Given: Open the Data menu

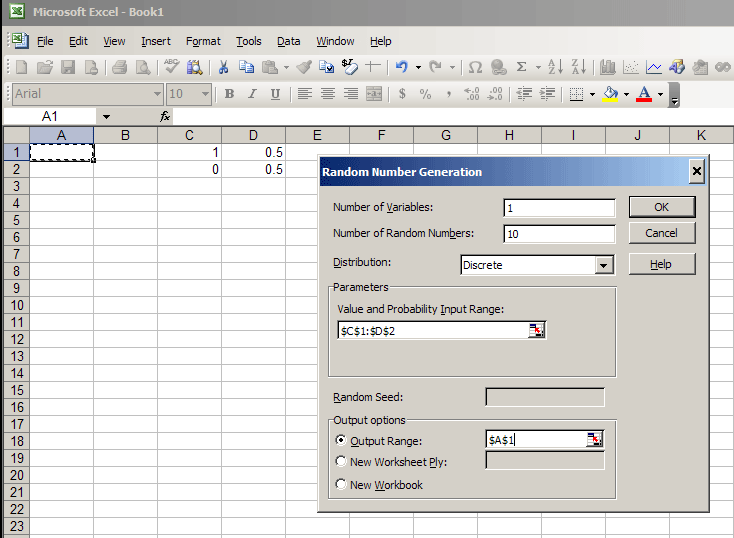Looking at the screenshot, I should point(289,41).
